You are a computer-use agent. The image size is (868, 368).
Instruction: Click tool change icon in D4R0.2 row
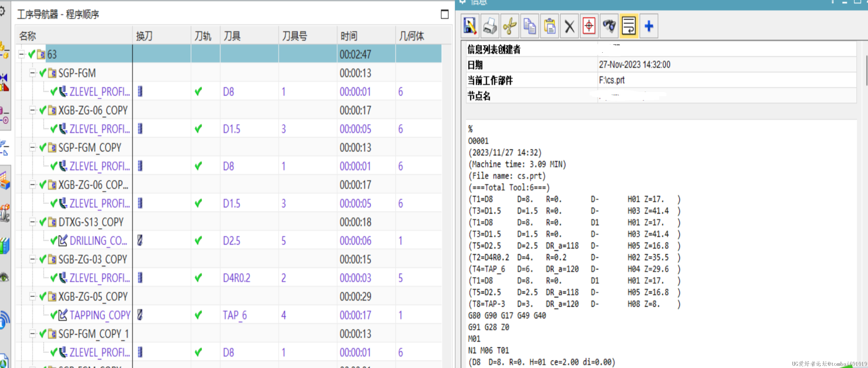click(x=140, y=277)
